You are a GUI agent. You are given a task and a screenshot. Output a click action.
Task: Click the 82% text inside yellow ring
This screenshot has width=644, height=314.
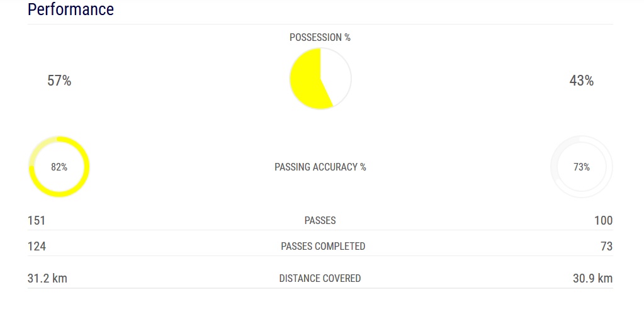coord(59,167)
